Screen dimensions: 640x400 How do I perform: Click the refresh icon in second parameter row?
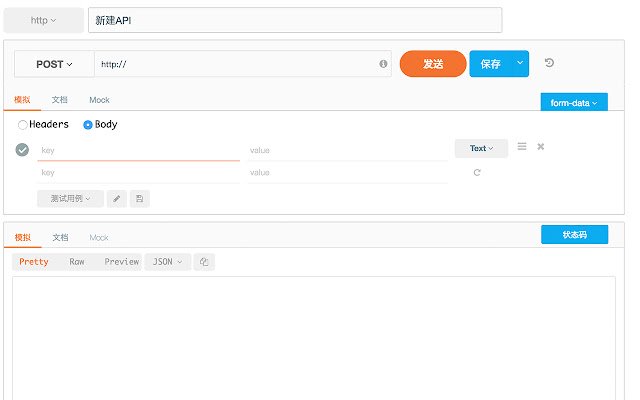tap(477, 173)
